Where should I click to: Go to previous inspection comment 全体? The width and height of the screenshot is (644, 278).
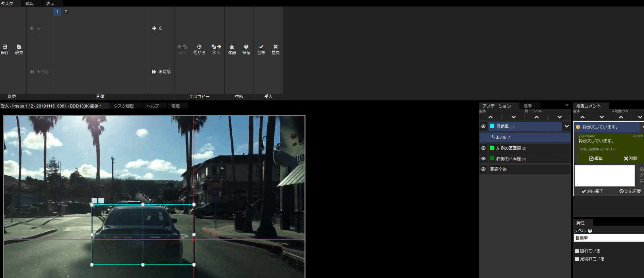click(582, 117)
